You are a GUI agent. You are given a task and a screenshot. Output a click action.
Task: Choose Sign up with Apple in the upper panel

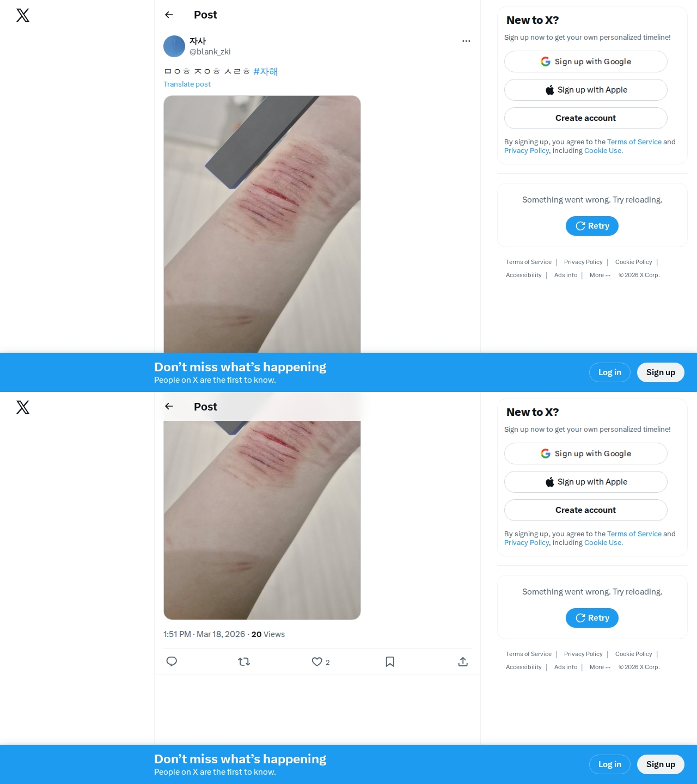[x=586, y=90]
